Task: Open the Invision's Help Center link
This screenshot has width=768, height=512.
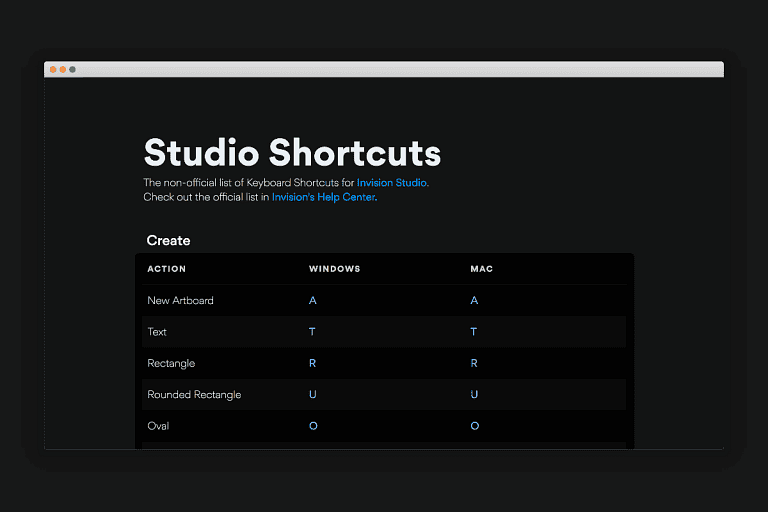Action: point(323,197)
